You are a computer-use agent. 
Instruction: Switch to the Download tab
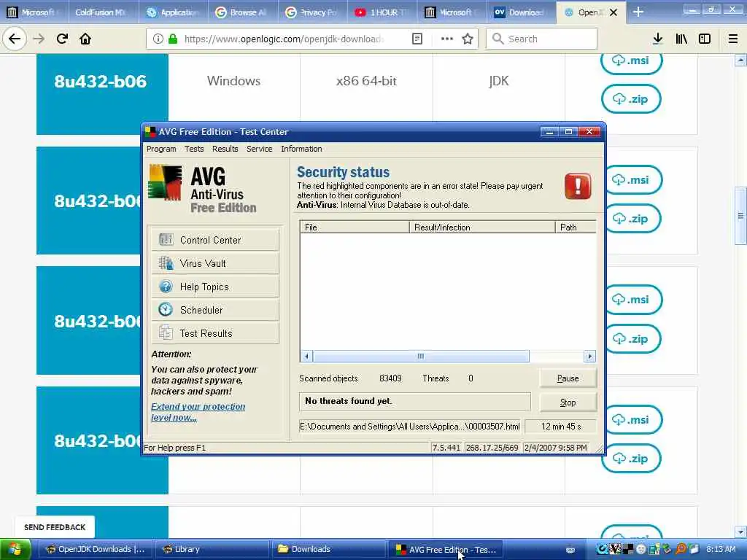[521, 12]
